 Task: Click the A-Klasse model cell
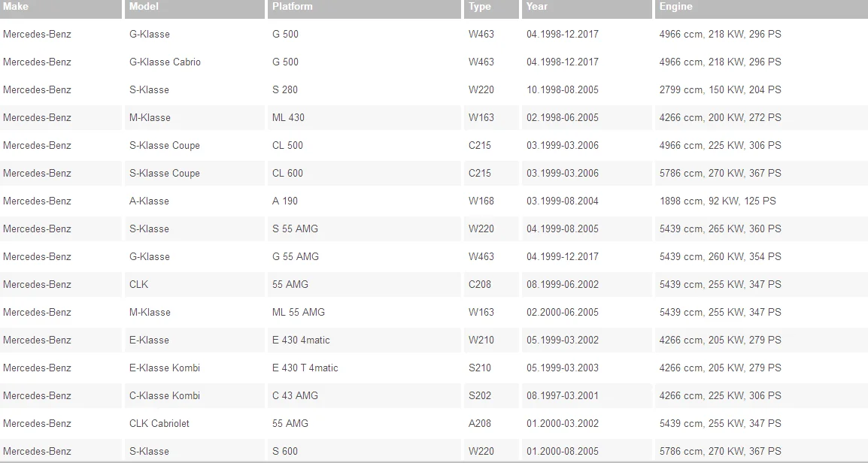pos(194,201)
